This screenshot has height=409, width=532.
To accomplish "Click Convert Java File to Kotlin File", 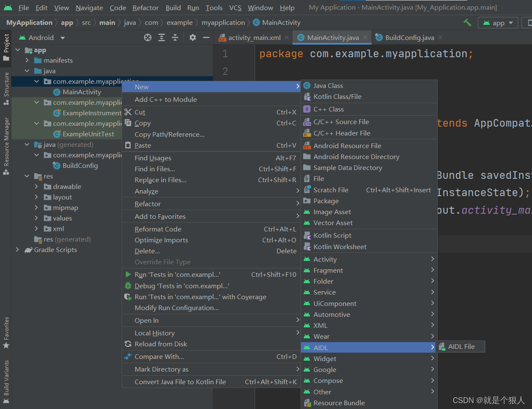I will click(211, 382).
